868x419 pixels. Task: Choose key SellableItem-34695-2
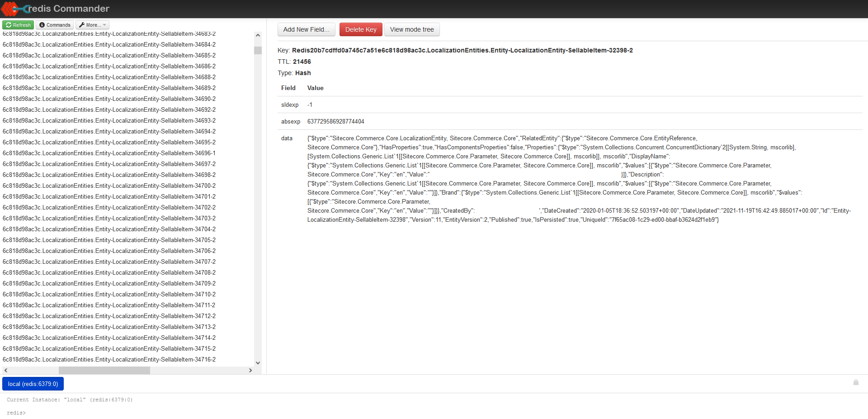coord(109,142)
